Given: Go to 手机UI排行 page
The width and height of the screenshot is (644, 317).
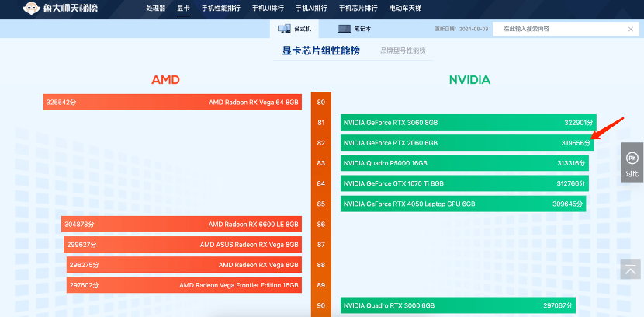Looking at the screenshot, I should [x=268, y=9].
